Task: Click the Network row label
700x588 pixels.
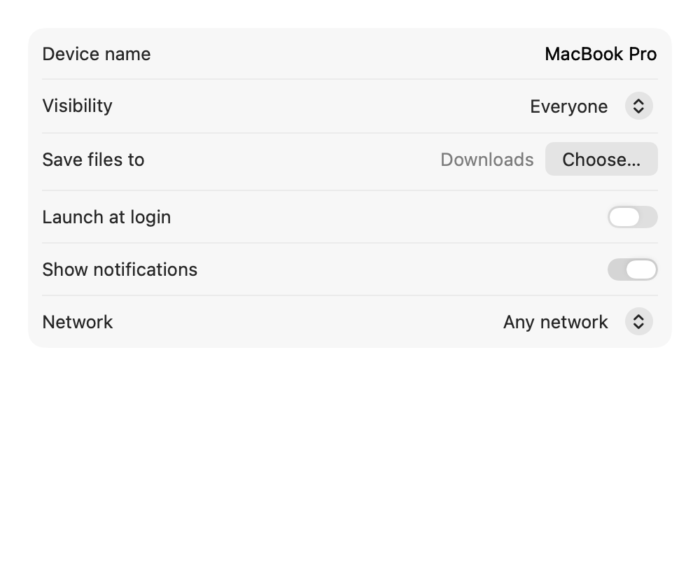Action: coord(78,322)
